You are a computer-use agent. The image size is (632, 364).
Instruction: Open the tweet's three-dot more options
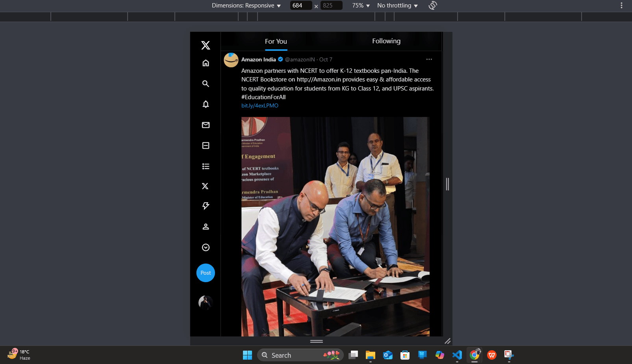[429, 59]
